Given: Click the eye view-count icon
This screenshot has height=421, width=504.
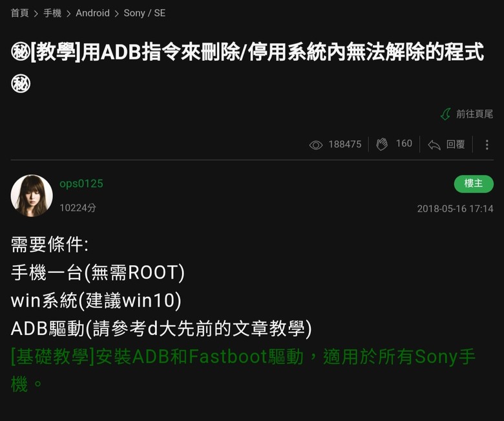Looking at the screenshot, I should pyautogui.click(x=315, y=145).
